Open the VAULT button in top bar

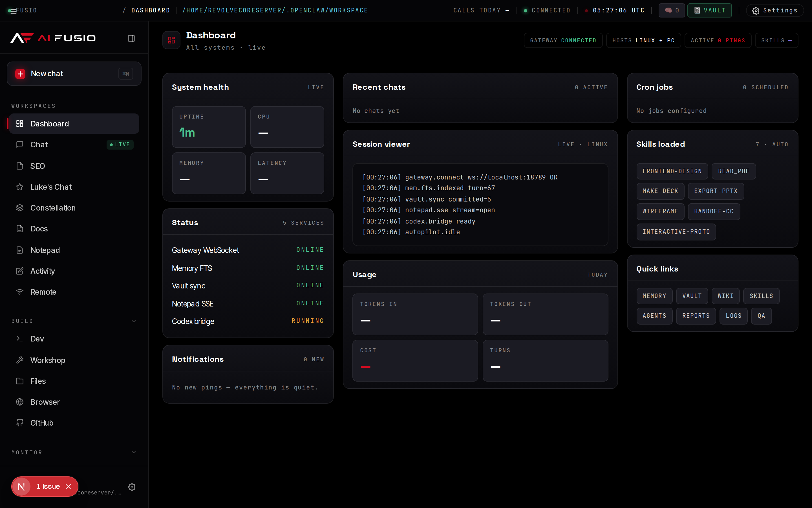(709, 10)
